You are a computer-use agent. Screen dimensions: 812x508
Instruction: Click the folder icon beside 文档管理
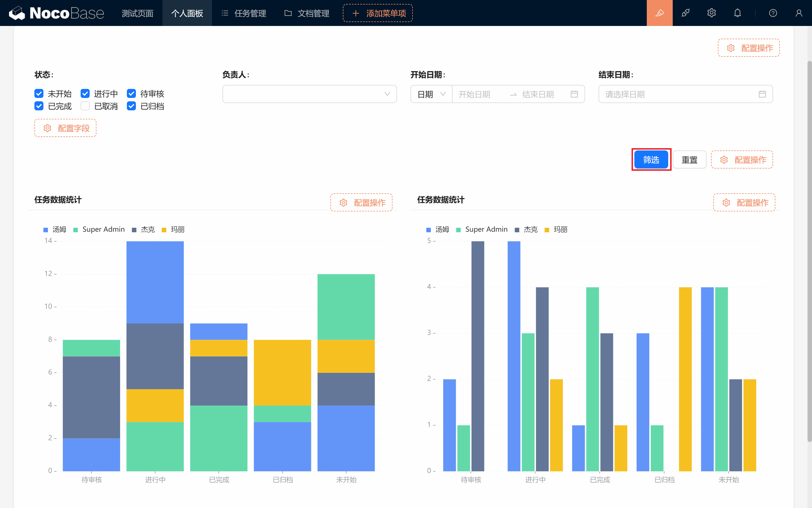288,13
